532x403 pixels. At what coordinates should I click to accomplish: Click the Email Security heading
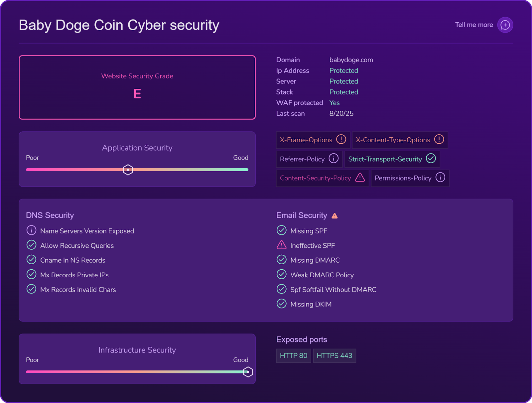coord(302,215)
